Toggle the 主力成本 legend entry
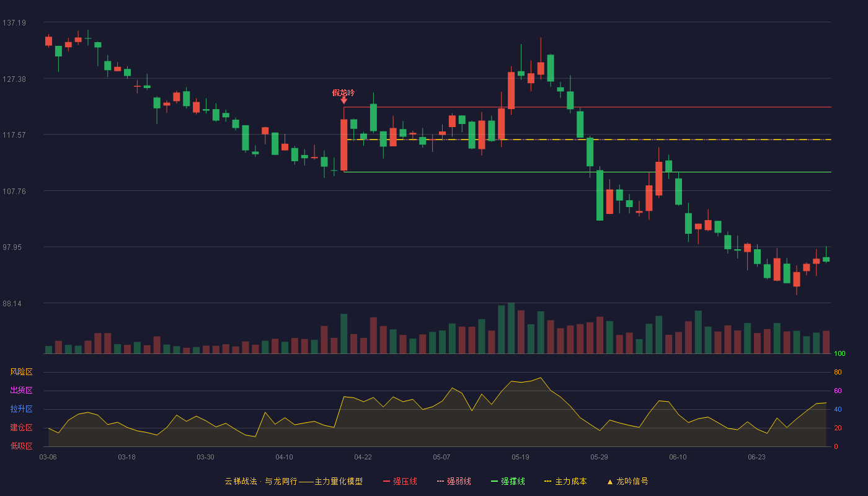This screenshot has width=868, height=496. [x=565, y=481]
